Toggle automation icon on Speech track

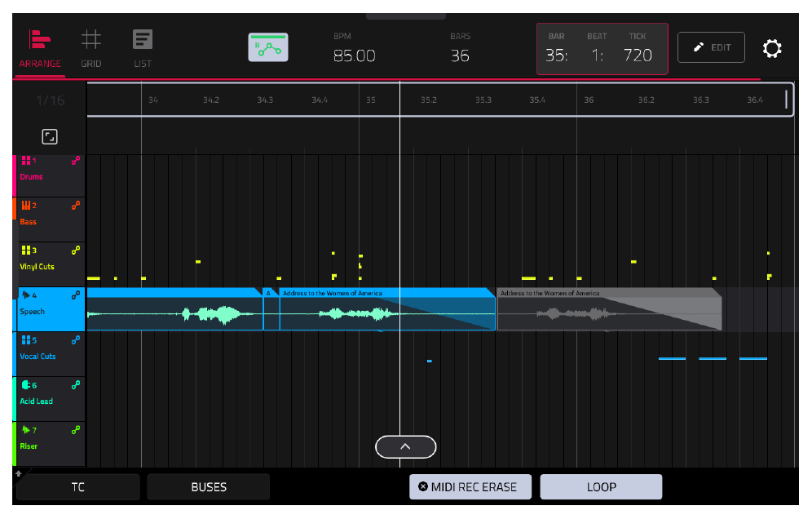click(x=76, y=295)
